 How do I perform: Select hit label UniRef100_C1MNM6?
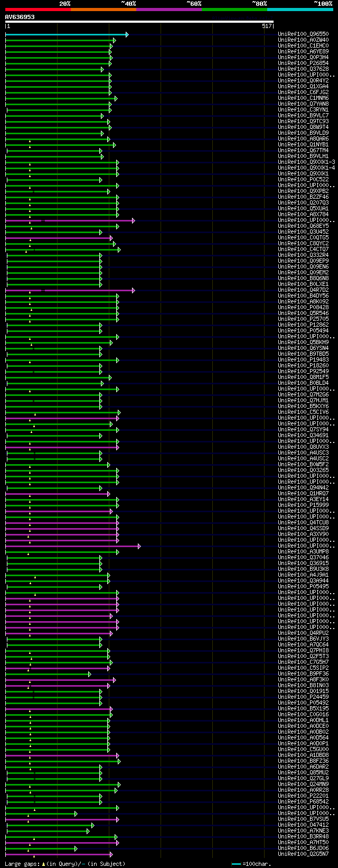[303, 98]
